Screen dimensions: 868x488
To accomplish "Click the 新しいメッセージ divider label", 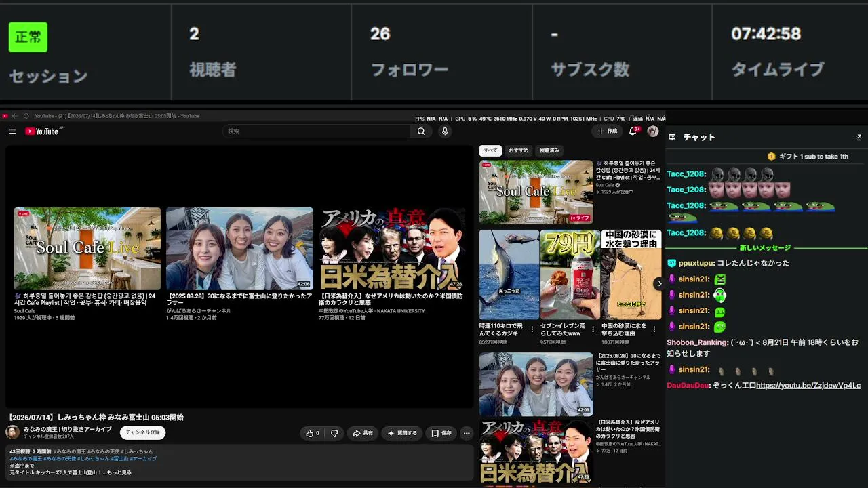I will point(765,248).
